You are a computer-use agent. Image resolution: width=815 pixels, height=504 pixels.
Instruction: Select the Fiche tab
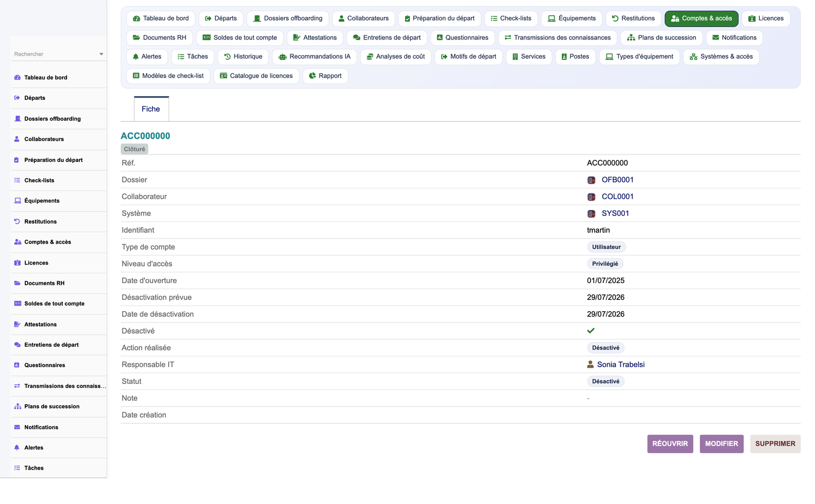151,109
